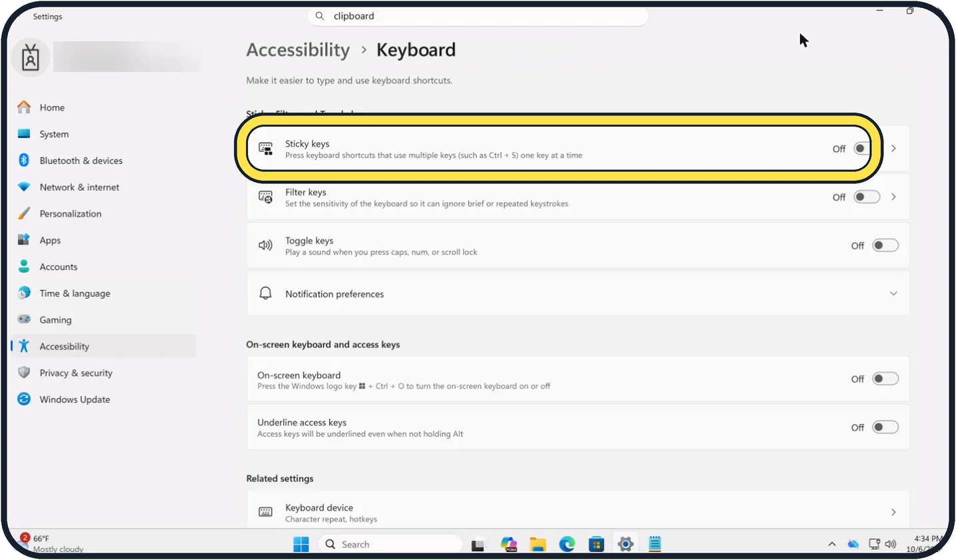Open Notepad from the taskbar
This screenshot has width=956, height=560.
(655, 545)
